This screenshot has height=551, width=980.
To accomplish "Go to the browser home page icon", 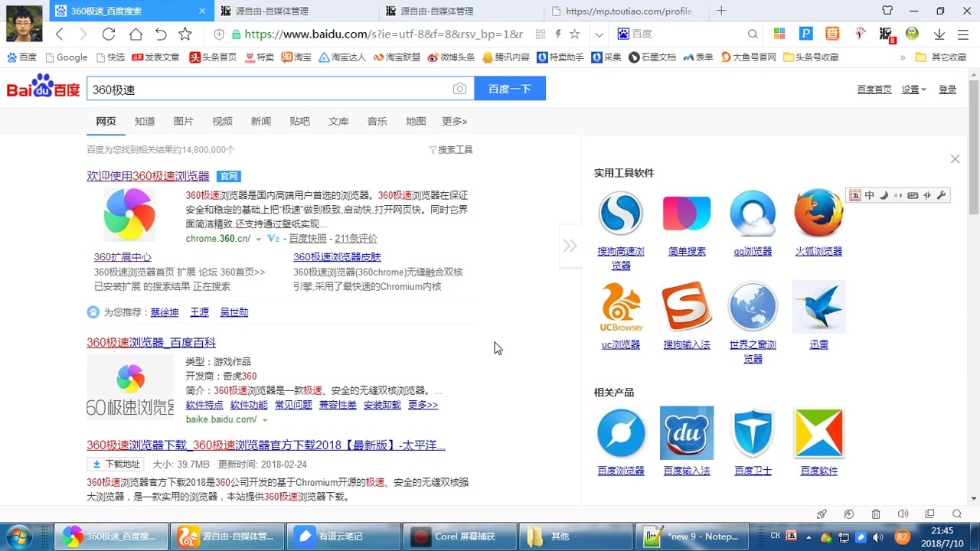I will click(136, 34).
